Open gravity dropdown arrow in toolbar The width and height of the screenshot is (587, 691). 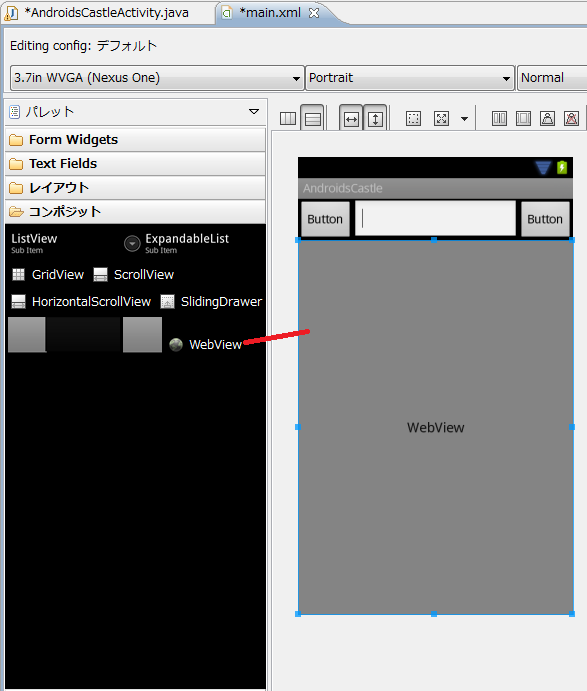tap(464, 119)
